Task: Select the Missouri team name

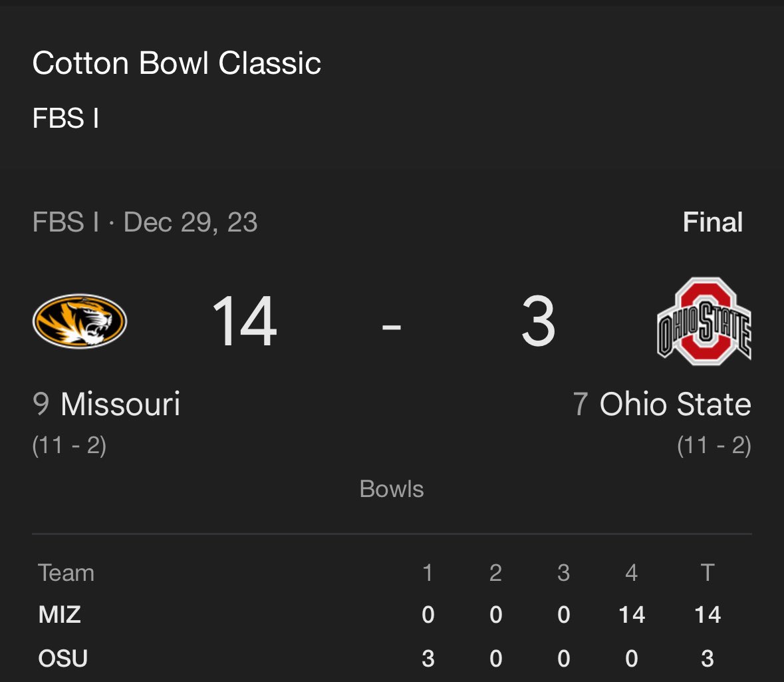Action: coord(120,404)
